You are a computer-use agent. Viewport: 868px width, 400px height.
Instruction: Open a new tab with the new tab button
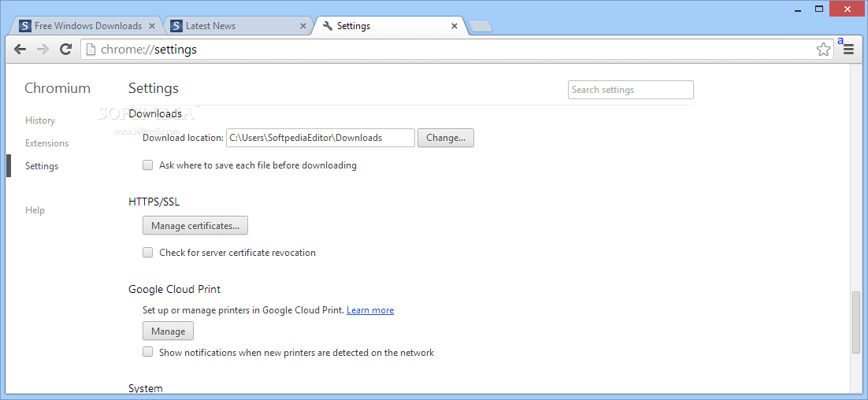pyautogui.click(x=480, y=26)
